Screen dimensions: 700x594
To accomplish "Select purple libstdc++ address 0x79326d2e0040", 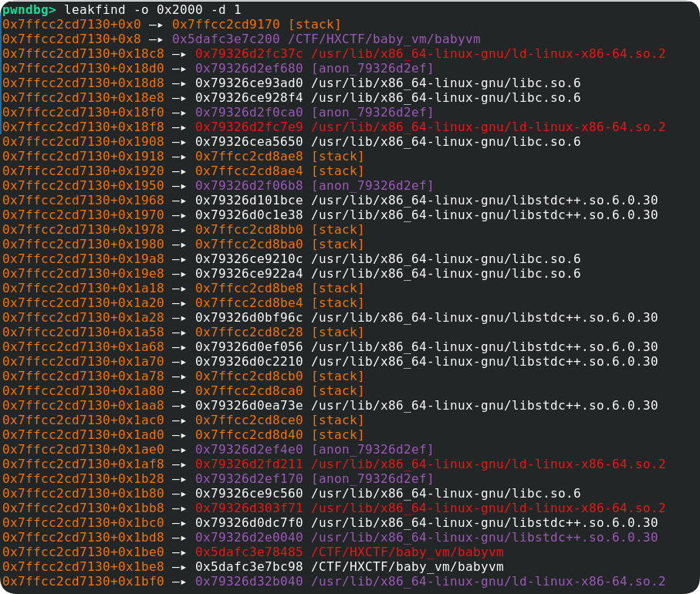I will (249, 537).
